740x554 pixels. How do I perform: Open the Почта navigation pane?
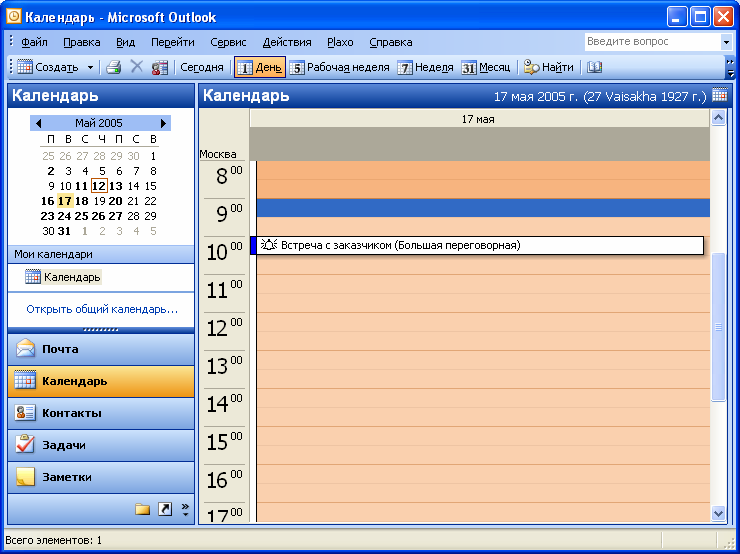coord(101,349)
